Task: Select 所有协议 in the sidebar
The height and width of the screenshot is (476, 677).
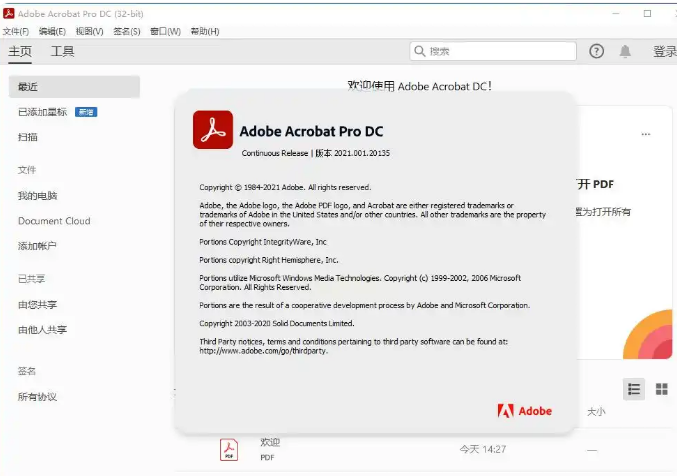Action: pos(37,397)
